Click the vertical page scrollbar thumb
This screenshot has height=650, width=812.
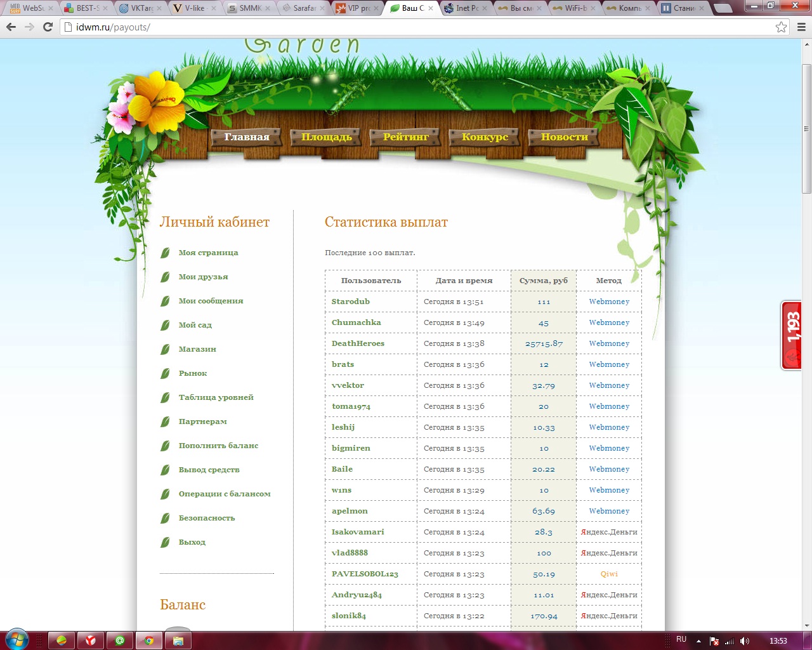point(806,127)
